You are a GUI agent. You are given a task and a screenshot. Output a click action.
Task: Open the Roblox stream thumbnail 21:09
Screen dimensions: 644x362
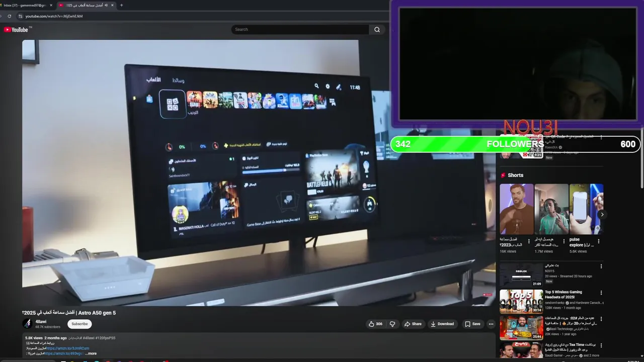[x=521, y=275]
